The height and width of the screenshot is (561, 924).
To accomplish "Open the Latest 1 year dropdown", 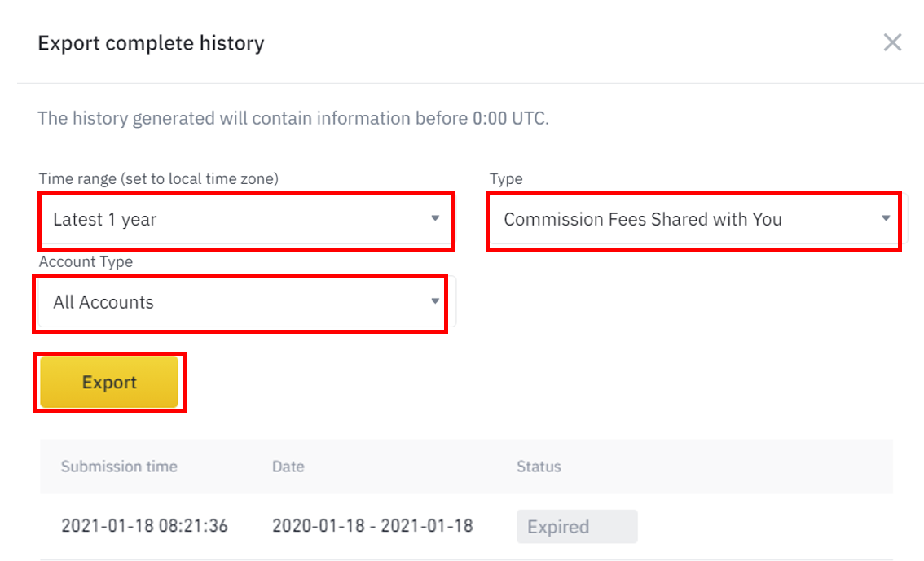I will 246,220.
